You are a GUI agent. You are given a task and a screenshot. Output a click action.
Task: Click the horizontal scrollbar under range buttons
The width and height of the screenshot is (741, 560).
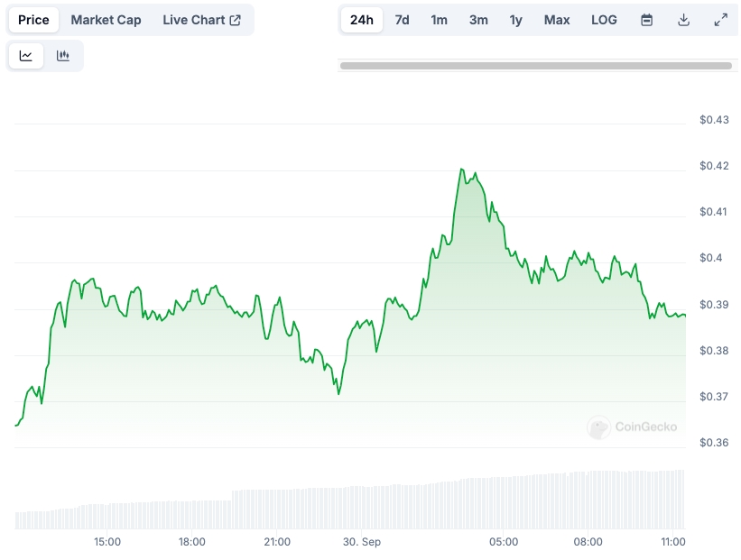pyautogui.click(x=536, y=66)
